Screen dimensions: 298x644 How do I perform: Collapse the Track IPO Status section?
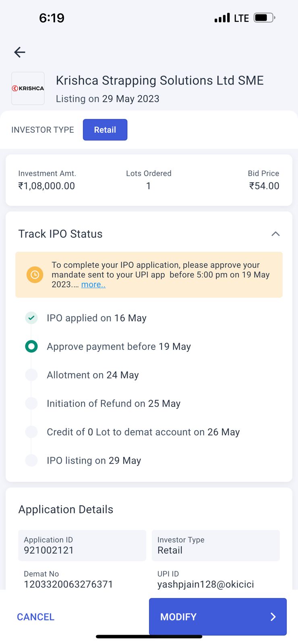pyautogui.click(x=275, y=234)
